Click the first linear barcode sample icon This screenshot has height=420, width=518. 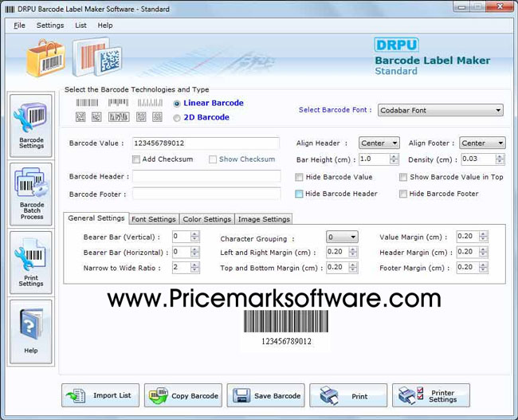(x=87, y=103)
